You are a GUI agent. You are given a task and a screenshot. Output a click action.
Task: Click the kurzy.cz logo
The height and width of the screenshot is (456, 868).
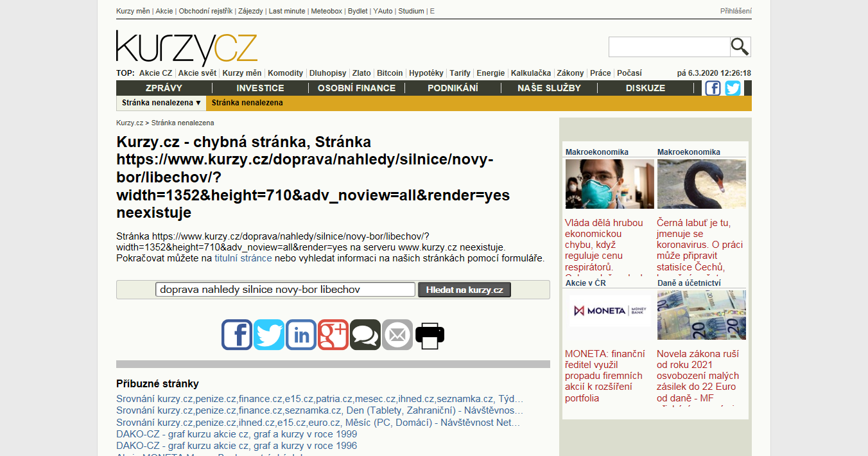tap(187, 47)
